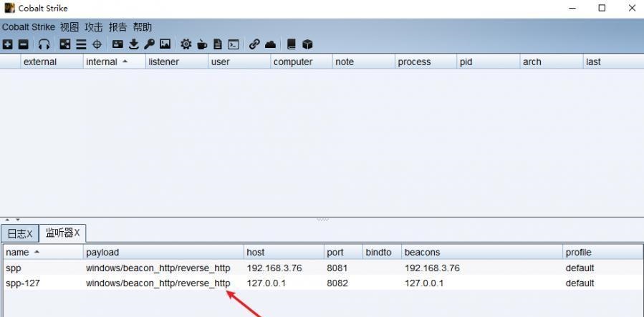Open the 帮助 menu
Image resolution: width=644 pixels, height=317 pixels.
142,27
